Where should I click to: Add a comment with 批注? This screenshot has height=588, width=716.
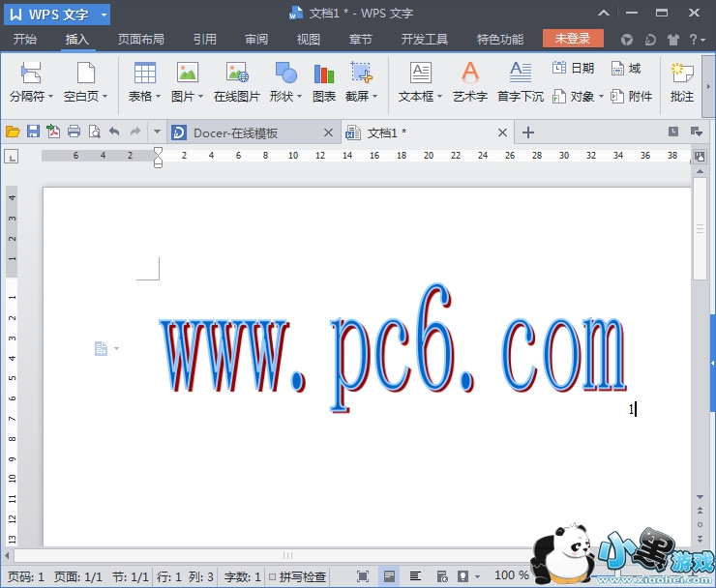(682, 82)
